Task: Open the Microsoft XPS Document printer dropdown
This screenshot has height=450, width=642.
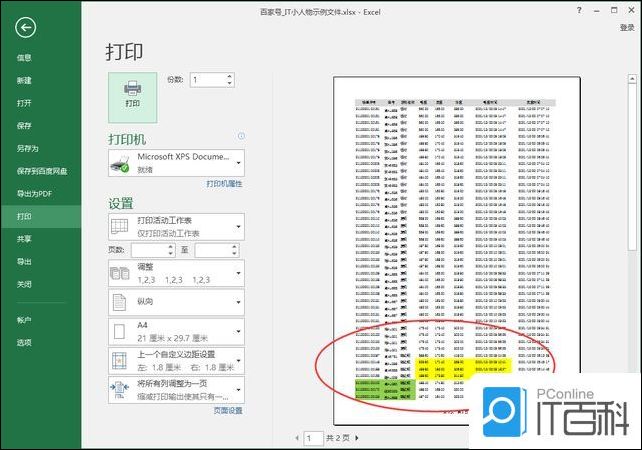Action: coord(176,163)
